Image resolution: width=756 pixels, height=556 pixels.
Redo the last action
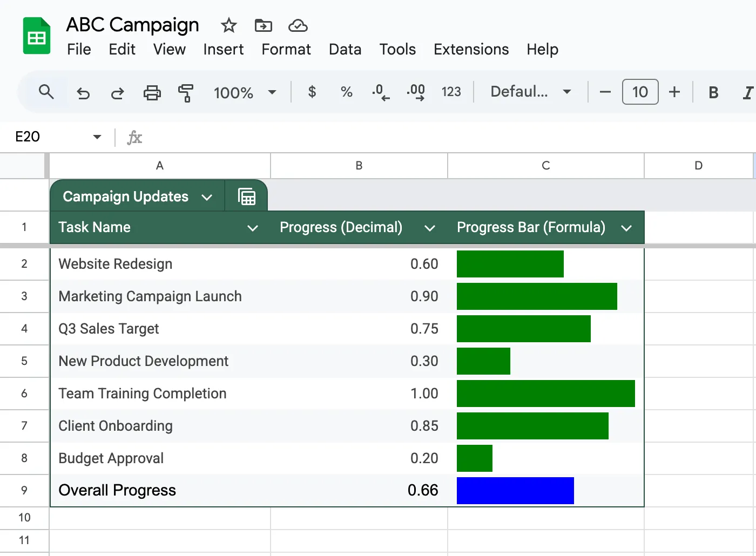pyautogui.click(x=117, y=93)
